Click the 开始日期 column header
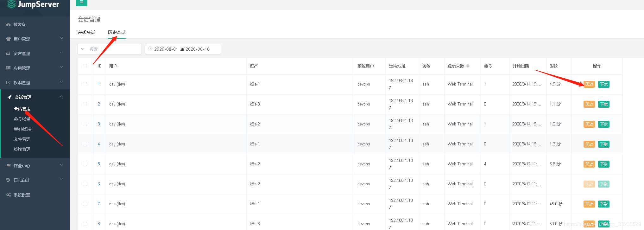Image resolution: width=644 pixels, height=230 pixels. coord(521,66)
